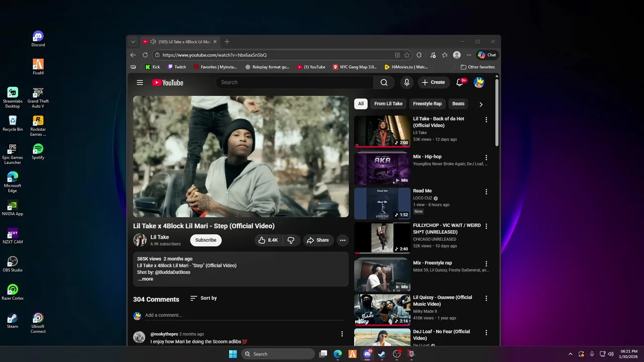Open Edge Settings and more ellipsis
This screenshot has width=644, height=362.
tap(469, 55)
